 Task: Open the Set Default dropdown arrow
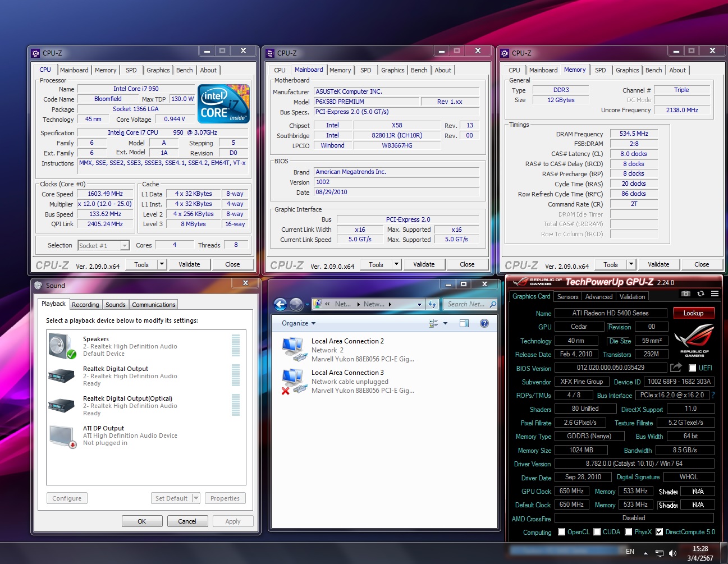click(196, 498)
